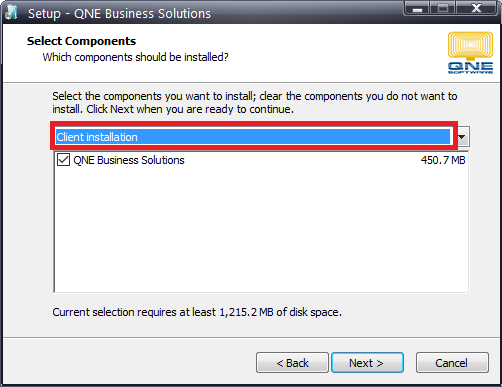
Task: Click the Which components should be installed subtitle
Action: point(135,57)
